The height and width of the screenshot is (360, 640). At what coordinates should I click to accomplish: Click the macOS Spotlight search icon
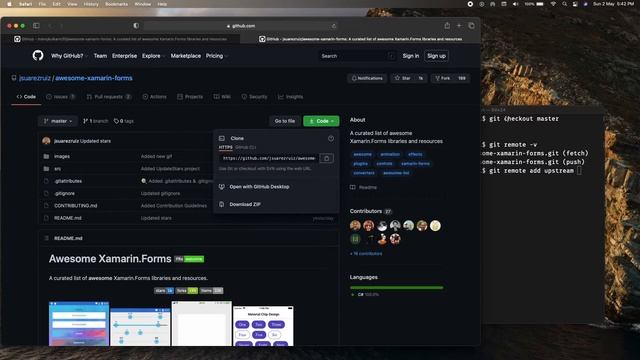click(564, 4)
